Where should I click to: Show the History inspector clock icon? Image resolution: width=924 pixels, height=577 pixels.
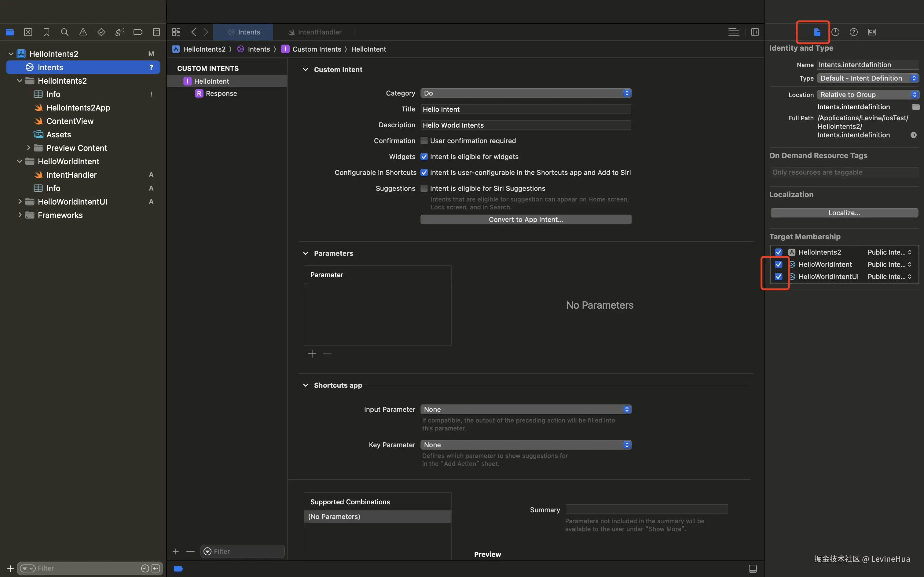(835, 32)
